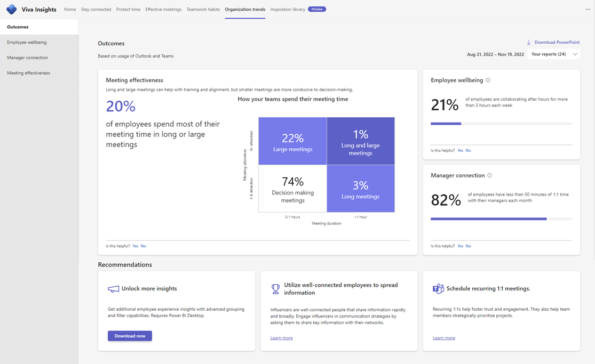Answer Yes to helpful on Employee wellbeing card
The width and height of the screenshot is (595, 364).
(461, 150)
